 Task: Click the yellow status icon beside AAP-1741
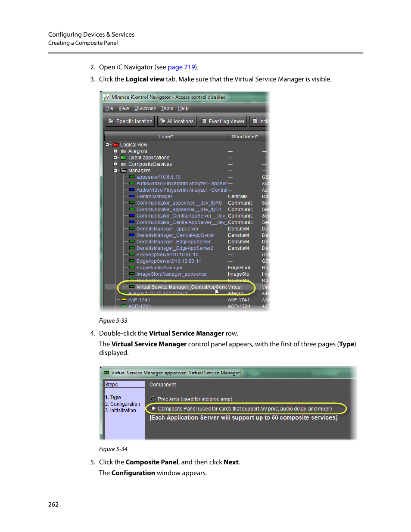click(124, 299)
